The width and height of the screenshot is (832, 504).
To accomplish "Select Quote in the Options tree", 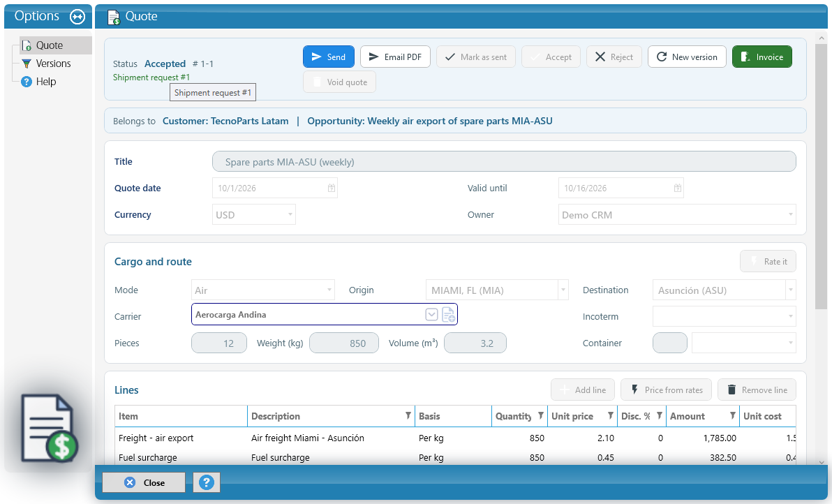I will 50,45.
